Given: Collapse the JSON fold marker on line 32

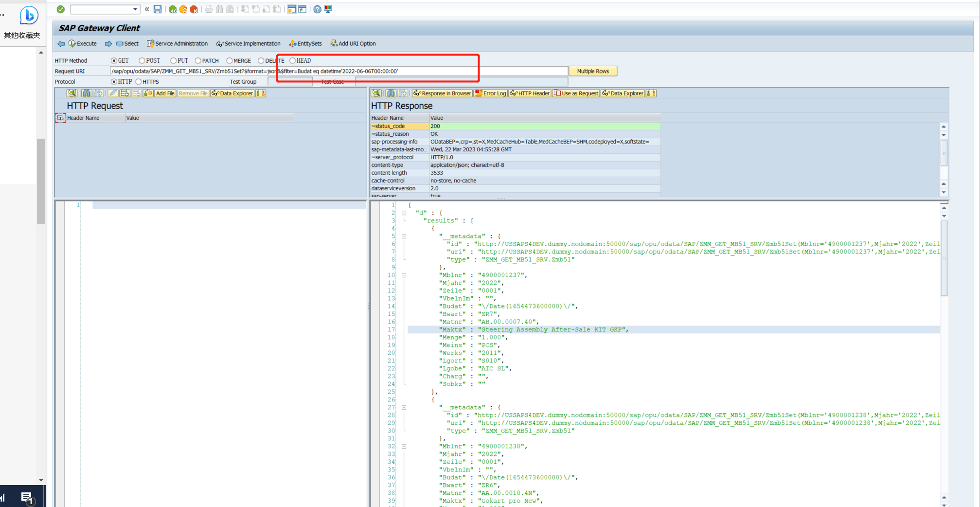Looking at the screenshot, I should [404, 447].
